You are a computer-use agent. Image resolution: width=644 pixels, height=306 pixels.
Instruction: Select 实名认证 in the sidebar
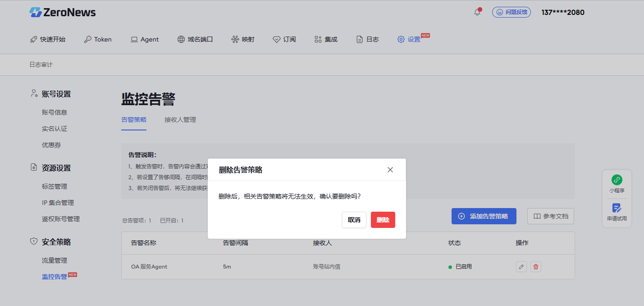point(55,129)
